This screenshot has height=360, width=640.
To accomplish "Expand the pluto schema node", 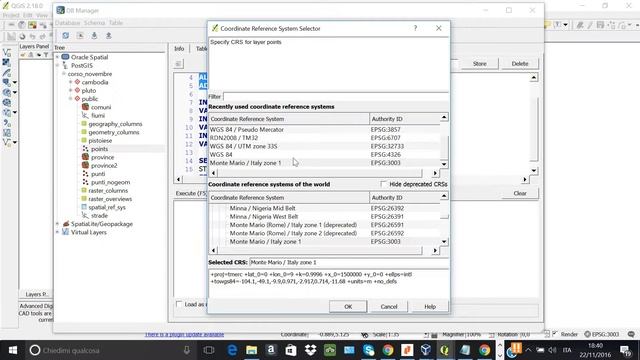I will tap(71, 90).
